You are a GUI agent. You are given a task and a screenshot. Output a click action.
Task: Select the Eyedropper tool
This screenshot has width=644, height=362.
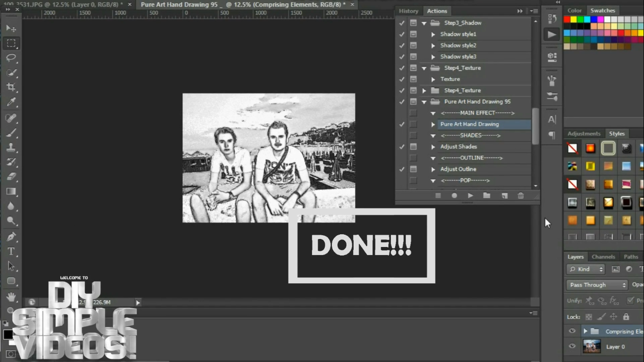pyautogui.click(x=11, y=102)
